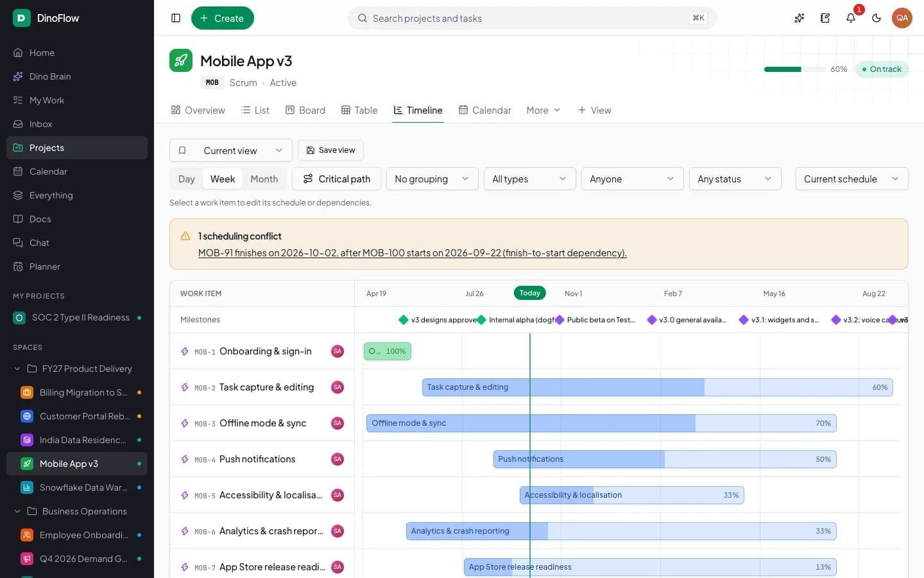Click the Today marker button
Image resolution: width=924 pixels, height=578 pixels.
coord(530,293)
